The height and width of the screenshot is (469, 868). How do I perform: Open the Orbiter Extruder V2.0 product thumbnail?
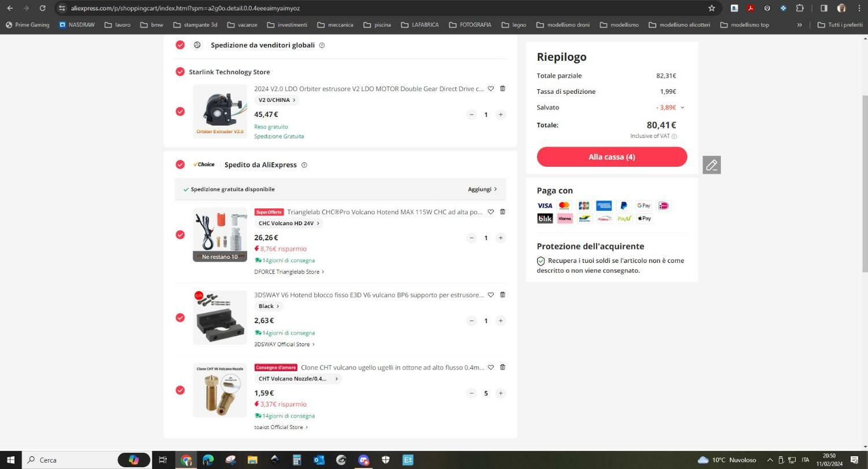click(220, 112)
